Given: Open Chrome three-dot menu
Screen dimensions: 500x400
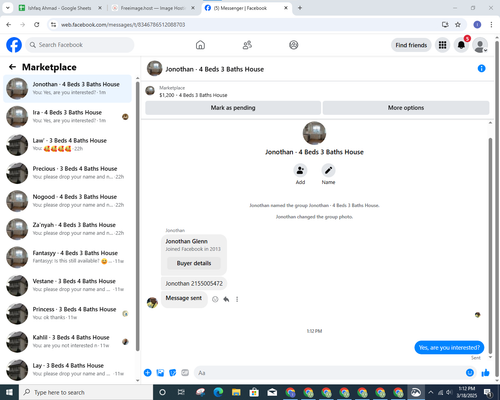Looking at the screenshot, I should click(x=491, y=24).
